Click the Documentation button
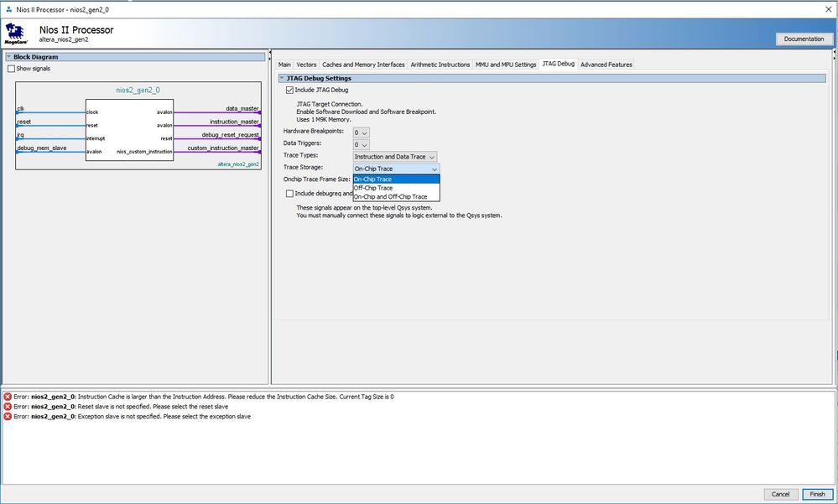838x504 pixels. (804, 39)
